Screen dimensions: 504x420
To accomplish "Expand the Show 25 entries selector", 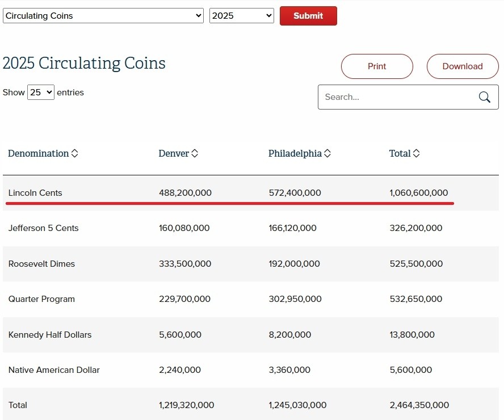I will click(x=41, y=93).
